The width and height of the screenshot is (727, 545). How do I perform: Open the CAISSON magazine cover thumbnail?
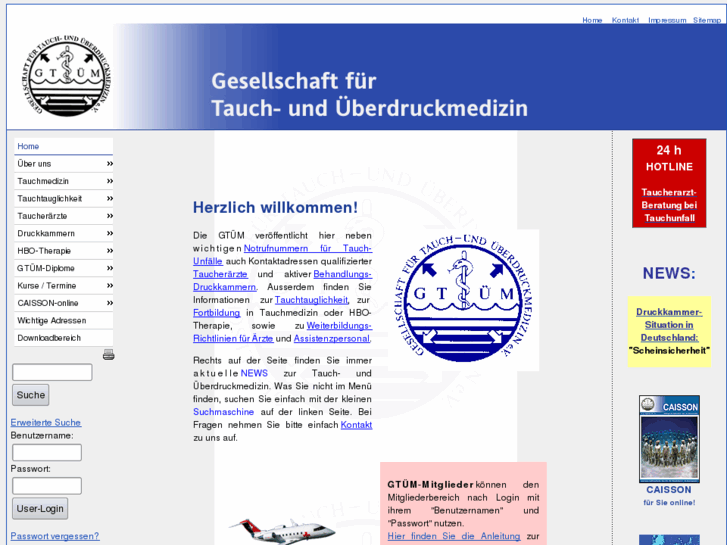669,439
